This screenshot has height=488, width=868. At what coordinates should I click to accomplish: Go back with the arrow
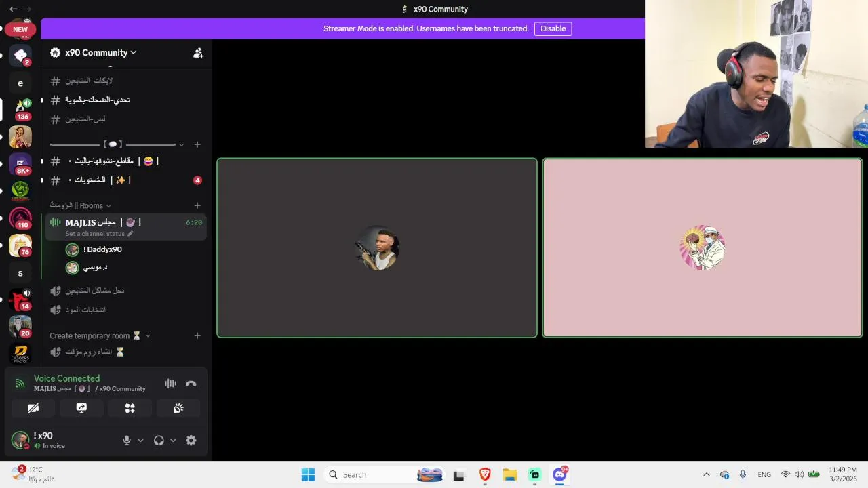[x=13, y=9]
